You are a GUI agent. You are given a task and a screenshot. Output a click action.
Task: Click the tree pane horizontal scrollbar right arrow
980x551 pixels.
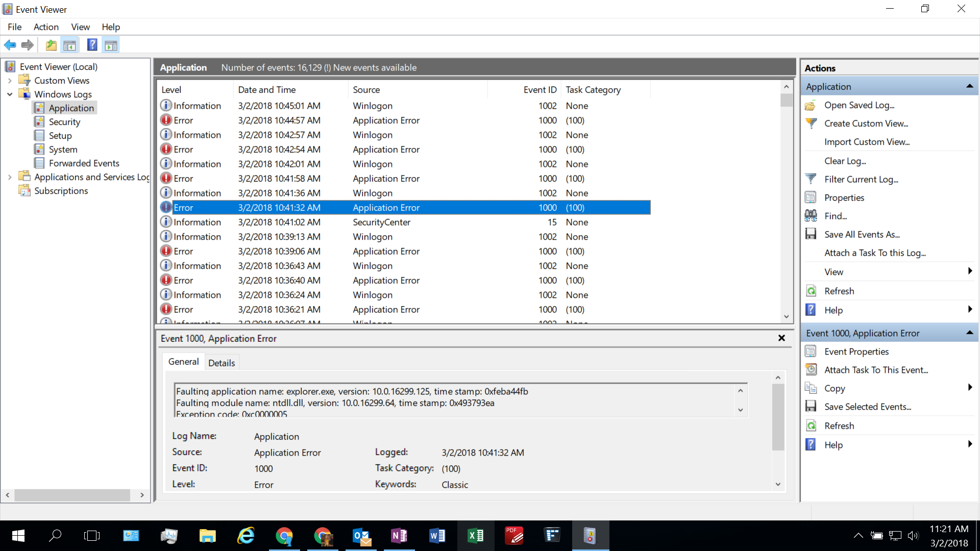[142, 495]
